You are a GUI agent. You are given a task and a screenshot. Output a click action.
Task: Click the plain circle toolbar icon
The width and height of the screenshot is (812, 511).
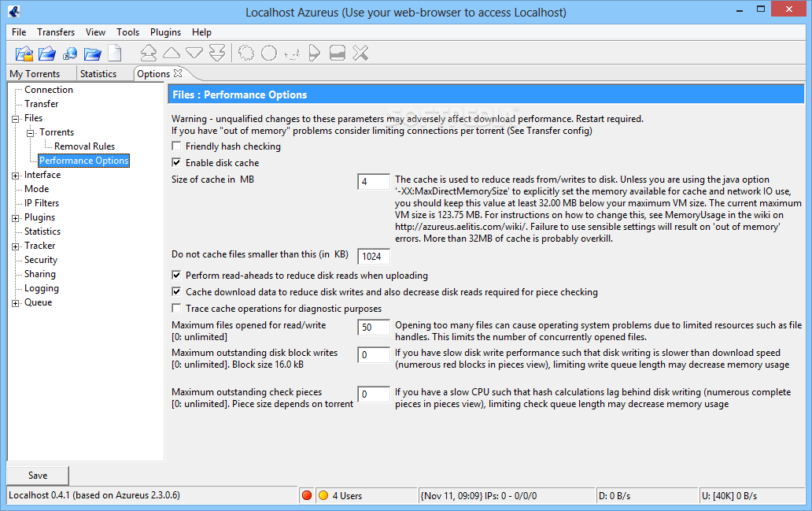pyautogui.click(x=269, y=53)
